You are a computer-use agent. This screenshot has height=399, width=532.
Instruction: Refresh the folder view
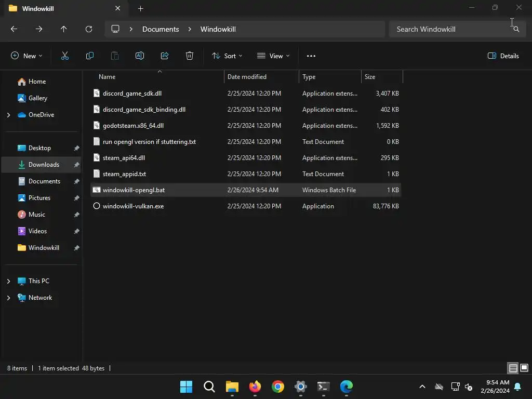[x=89, y=29]
